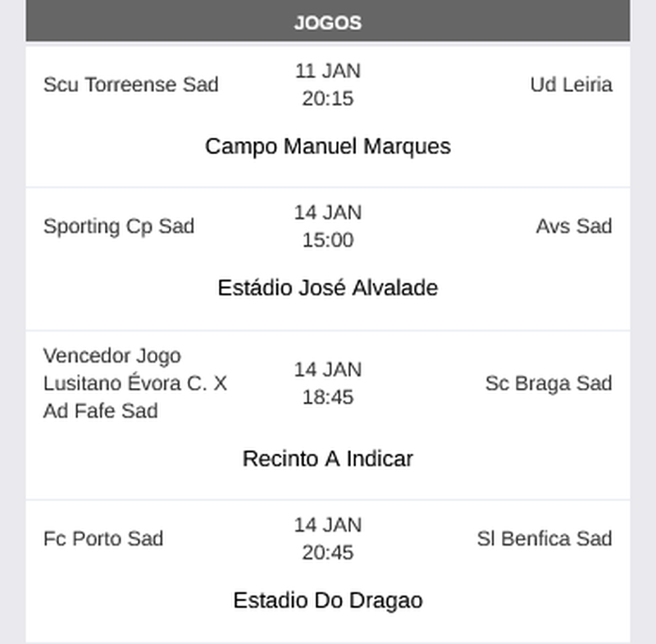The image size is (656, 644).
Task: Open Recinto A Indicar venue text
Action: [328, 459]
